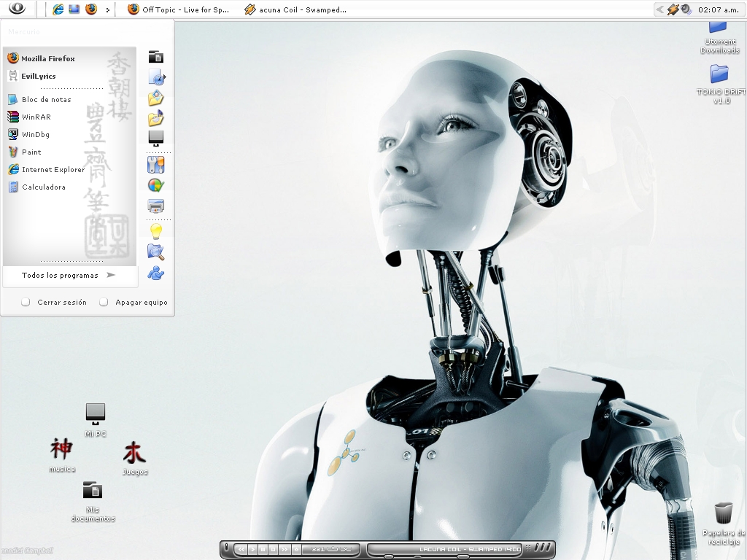Viewport: 747px width, 560px height.
Task: Launch EvilLyrics from the start menu
Action: tap(32, 76)
